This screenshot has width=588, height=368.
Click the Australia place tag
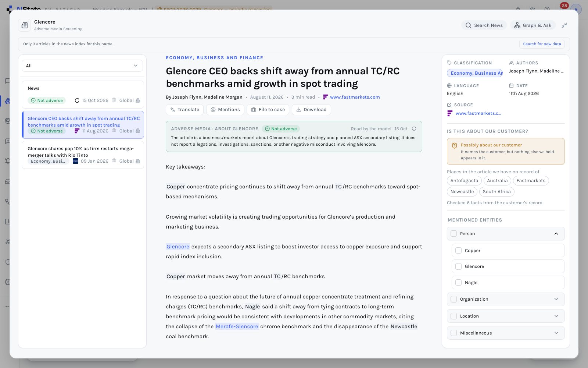click(x=497, y=181)
